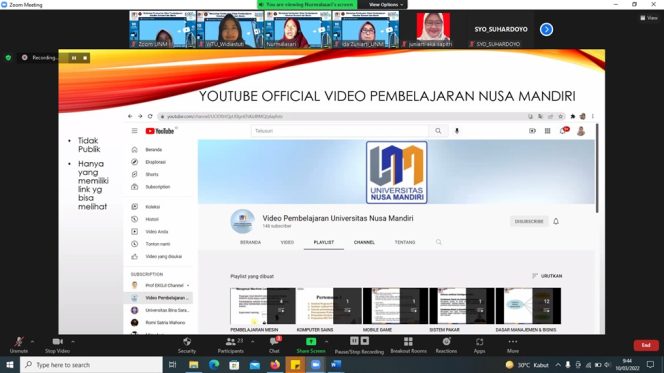Open the YouTube apps grid icon
Image resolution: width=664 pixels, height=373 pixels.
[x=547, y=131]
